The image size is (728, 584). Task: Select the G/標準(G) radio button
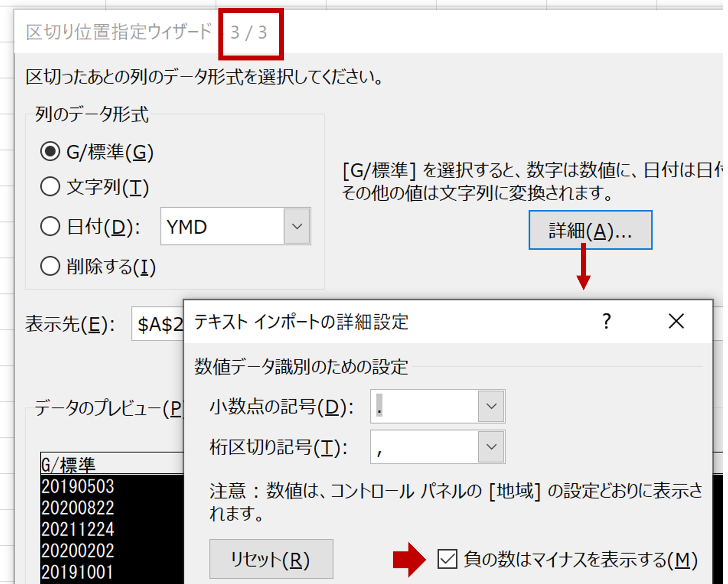click(x=50, y=152)
